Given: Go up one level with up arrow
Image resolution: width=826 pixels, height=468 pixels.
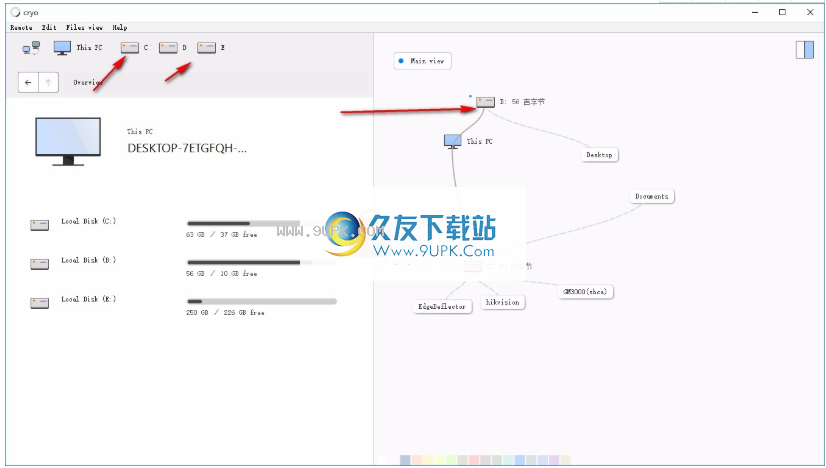Looking at the screenshot, I should click(x=48, y=82).
